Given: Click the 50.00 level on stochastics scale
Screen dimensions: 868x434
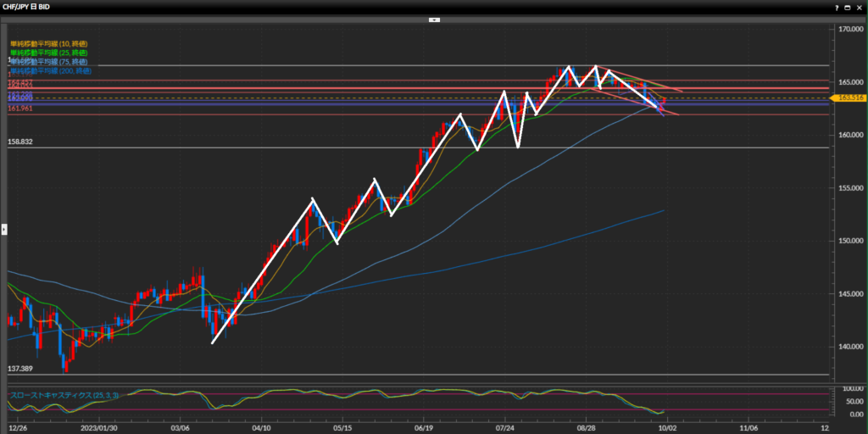Looking at the screenshot, I should 849,402.
